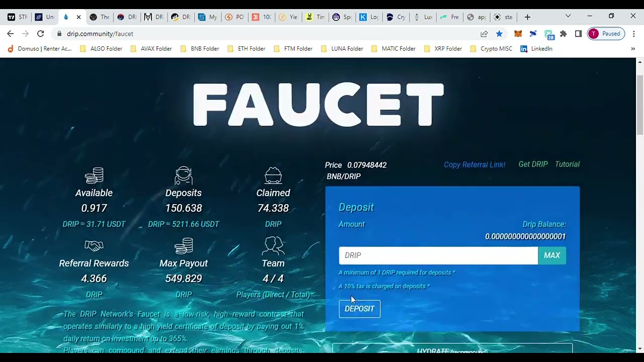Click the address bar URL
The height and width of the screenshot is (362, 644).
[x=100, y=34]
